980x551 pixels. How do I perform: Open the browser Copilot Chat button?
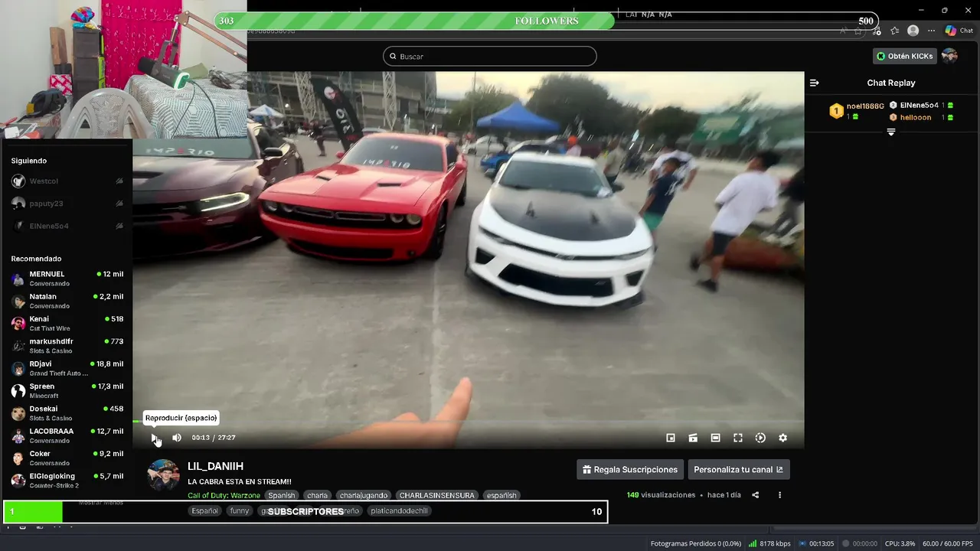(959, 31)
